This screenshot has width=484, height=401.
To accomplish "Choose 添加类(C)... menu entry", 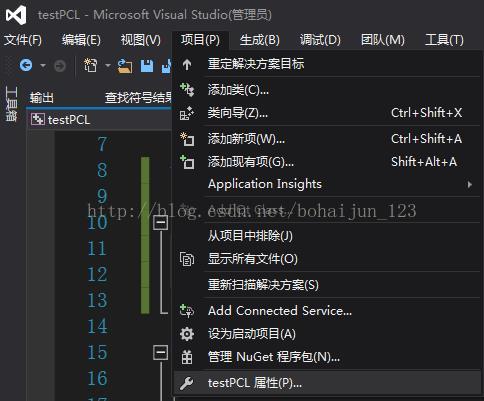I will coord(328,90).
